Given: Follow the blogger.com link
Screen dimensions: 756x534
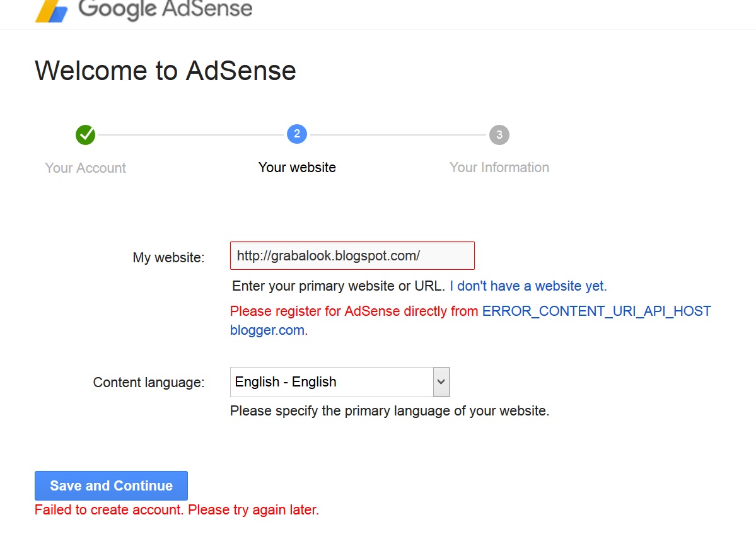Looking at the screenshot, I should pyautogui.click(x=267, y=330).
